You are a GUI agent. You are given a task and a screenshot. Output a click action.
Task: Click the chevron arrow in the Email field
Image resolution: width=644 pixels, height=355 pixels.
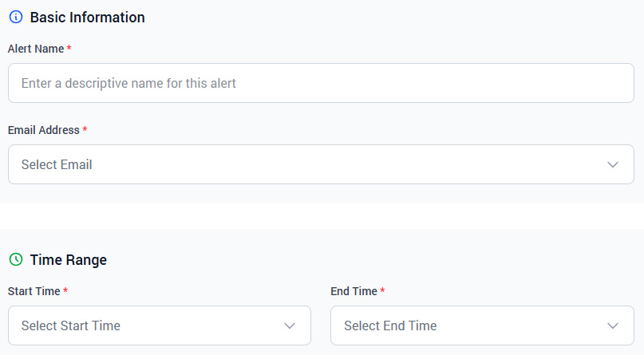613,164
